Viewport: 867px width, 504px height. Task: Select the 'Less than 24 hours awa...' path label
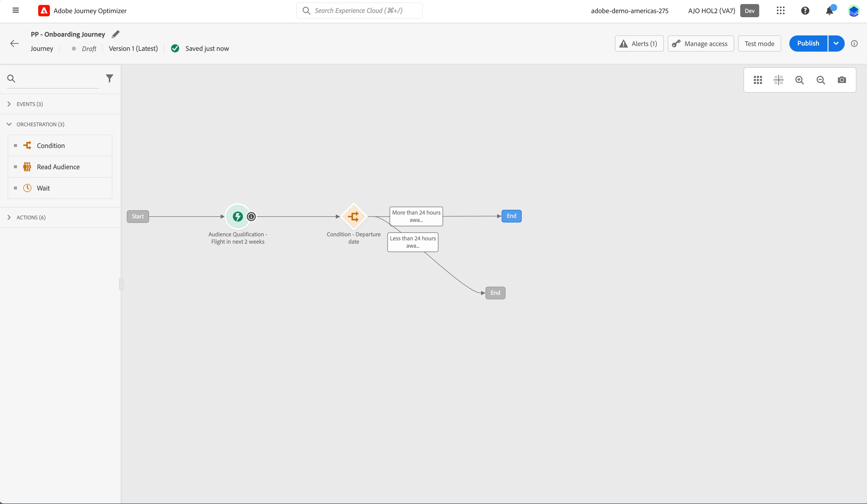click(x=413, y=242)
